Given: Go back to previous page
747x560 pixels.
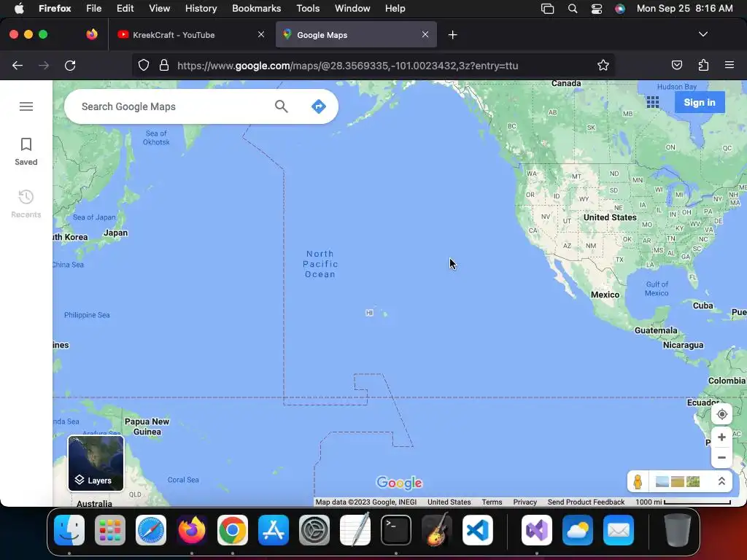Looking at the screenshot, I should coord(18,66).
